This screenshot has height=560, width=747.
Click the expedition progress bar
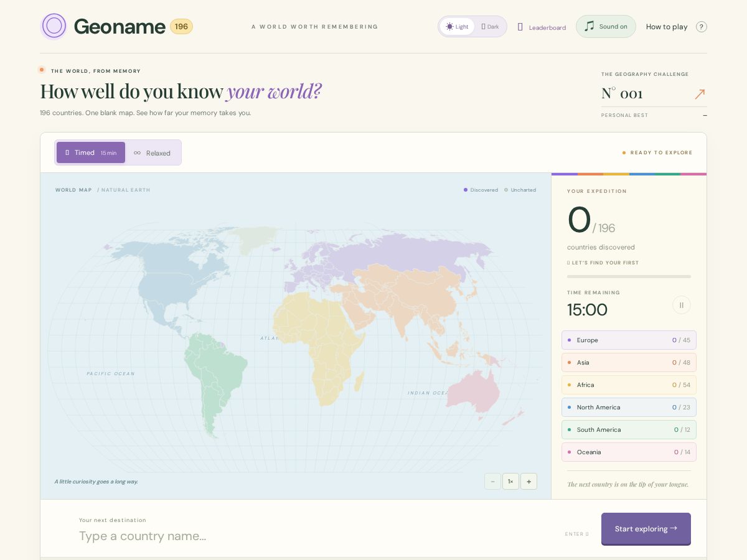[x=629, y=276]
